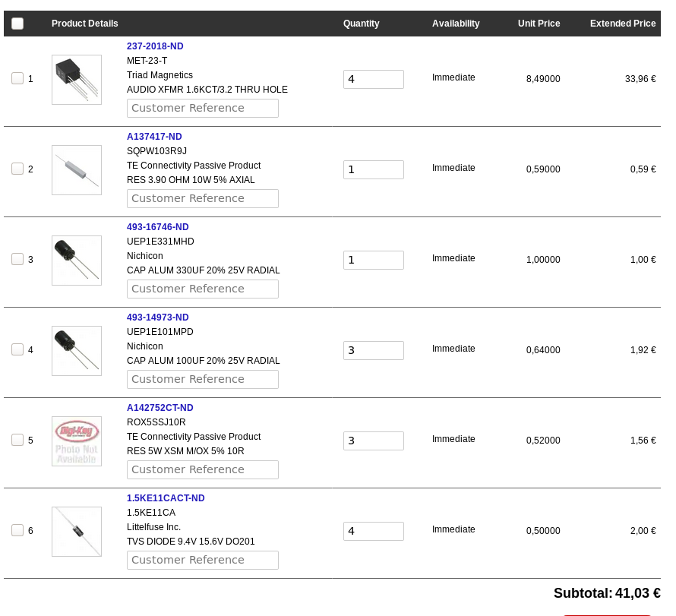Select the unit price 0,59000
Viewport: 676px width, 616px height.
543,169
